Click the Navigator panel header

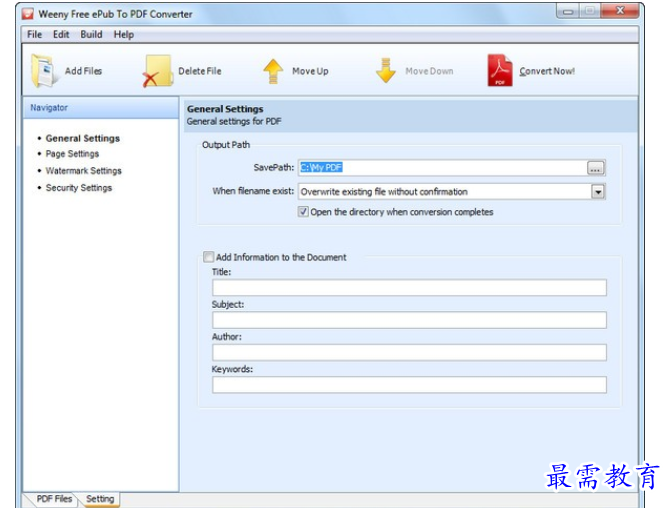tap(101, 107)
